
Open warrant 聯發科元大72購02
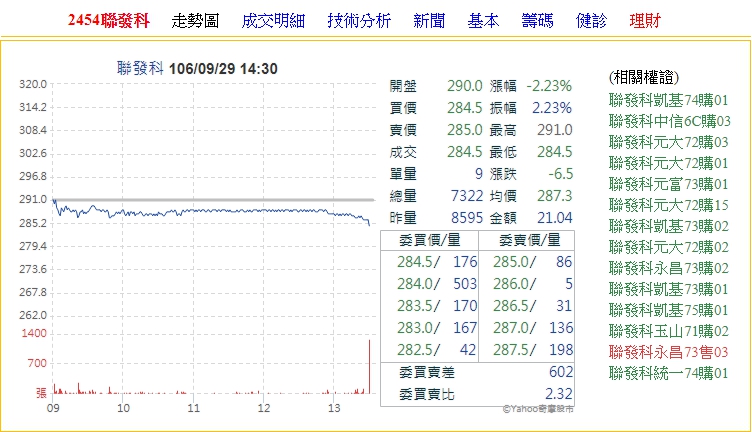(669, 247)
